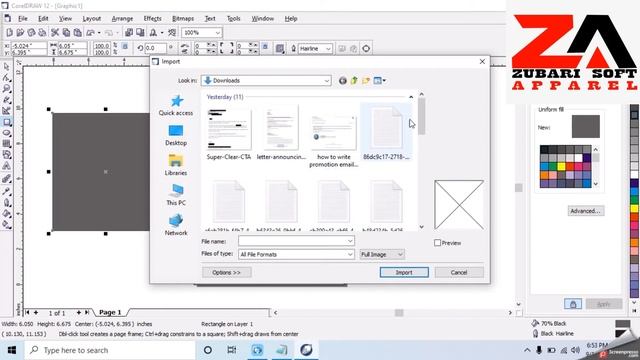Image resolution: width=640 pixels, height=360 pixels.
Task: Click the Copy toolbar icon
Action: coord(66,33)
